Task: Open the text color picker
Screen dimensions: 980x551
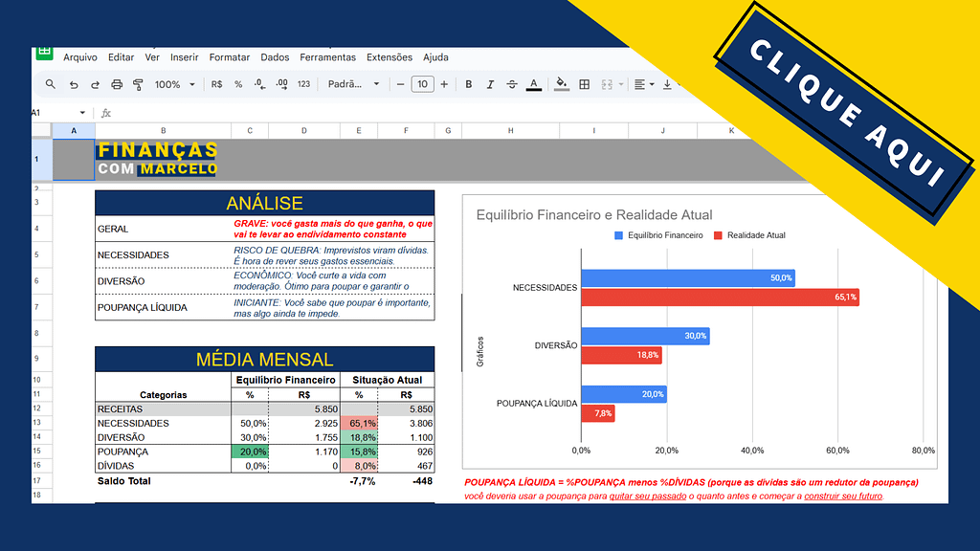Action: (533, 84)
